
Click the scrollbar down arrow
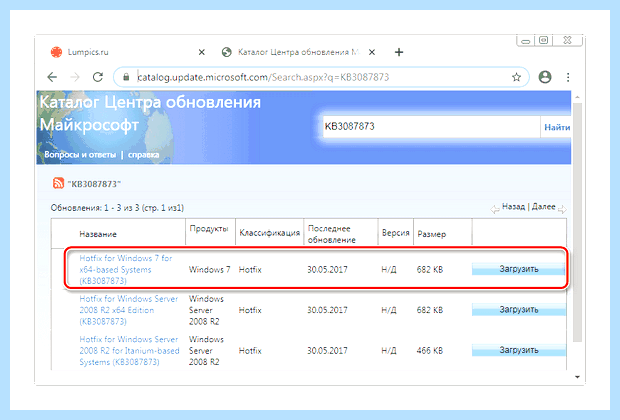pos(577,377)
